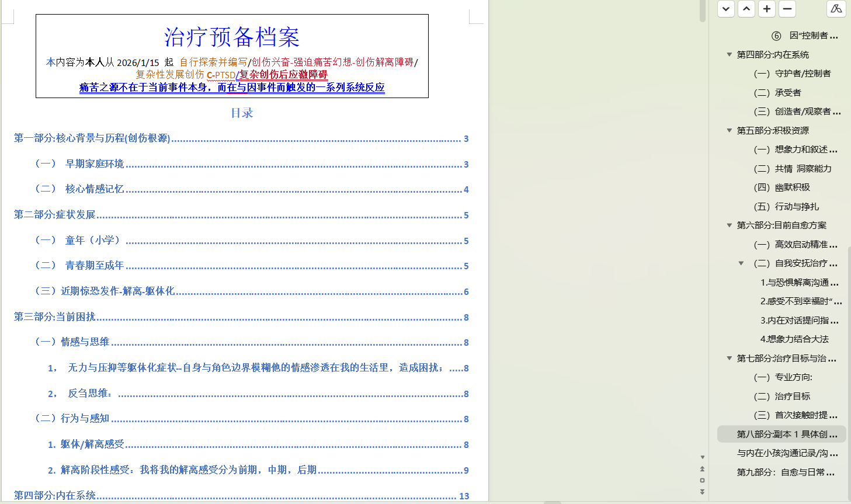Select 2.感受不到幸福时 in outline

pos(801,301)
